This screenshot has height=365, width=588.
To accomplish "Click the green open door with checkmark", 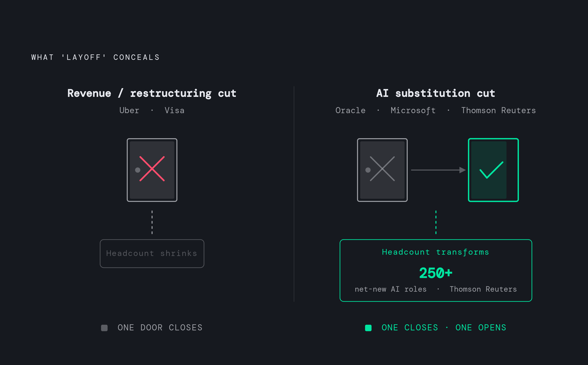I will click(x=493, y=170).
